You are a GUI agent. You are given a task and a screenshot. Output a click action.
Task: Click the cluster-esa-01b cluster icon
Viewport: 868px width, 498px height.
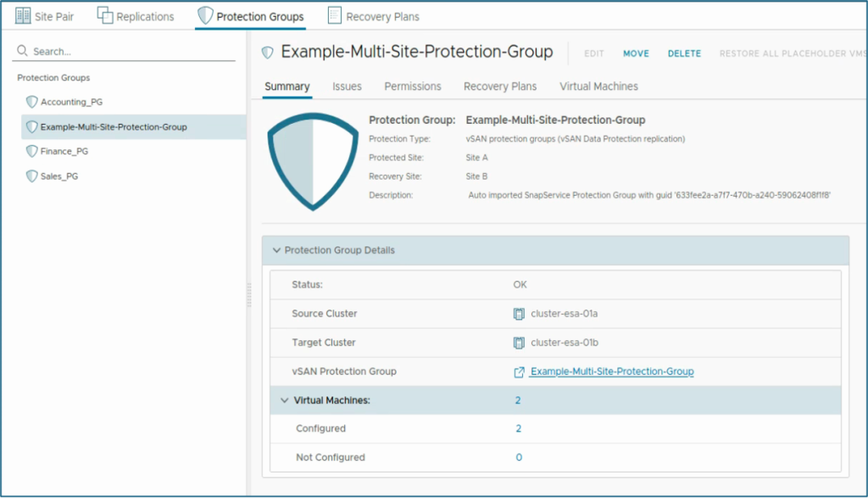(520, 343)
